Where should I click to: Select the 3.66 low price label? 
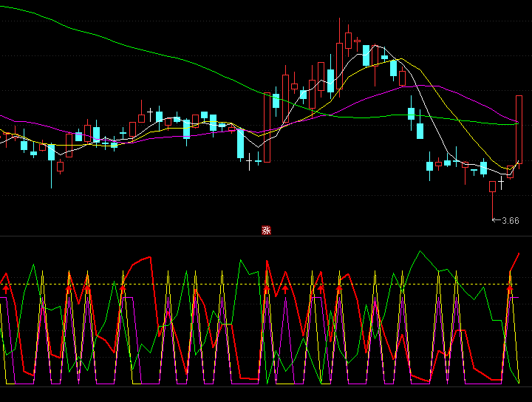(x=511, y=221)
